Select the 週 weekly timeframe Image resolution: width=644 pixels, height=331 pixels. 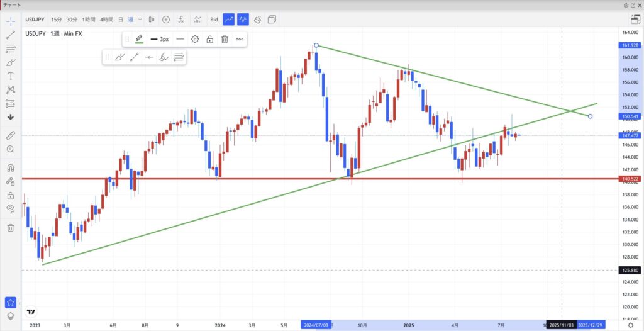131,20
